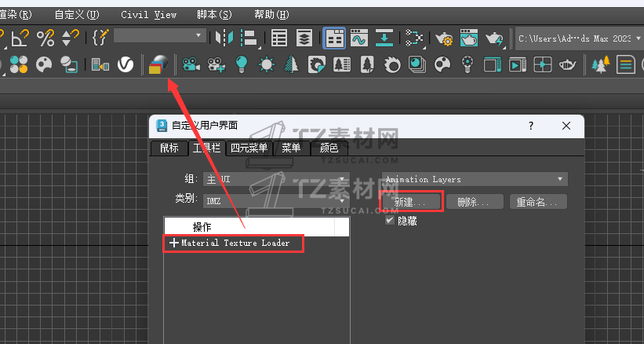Switch to the 菜单 tab
The image size is (644, 344).
pyautogui.click(x=291, y=148)
